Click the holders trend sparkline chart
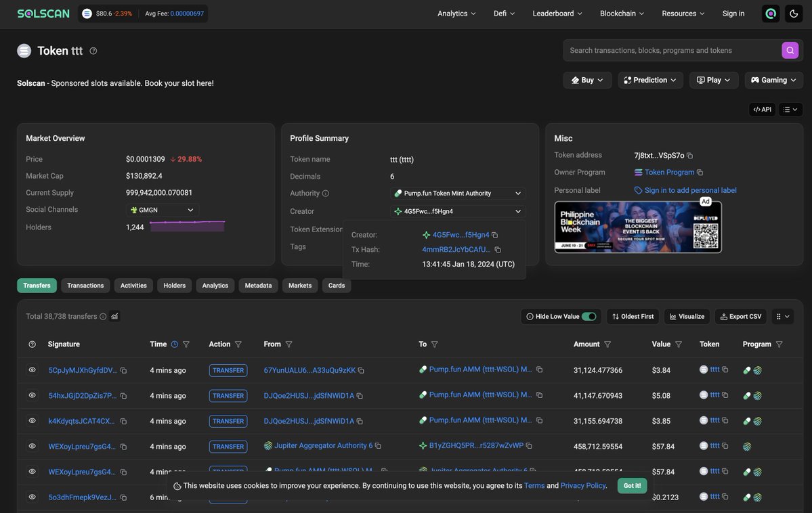 (188, 225)
